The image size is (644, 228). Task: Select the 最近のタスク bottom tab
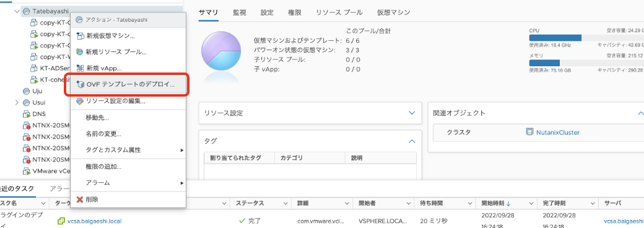(17, 188)
